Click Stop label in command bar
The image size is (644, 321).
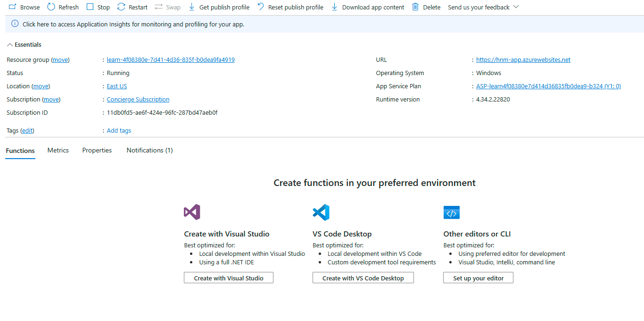(x=104, y=7)
